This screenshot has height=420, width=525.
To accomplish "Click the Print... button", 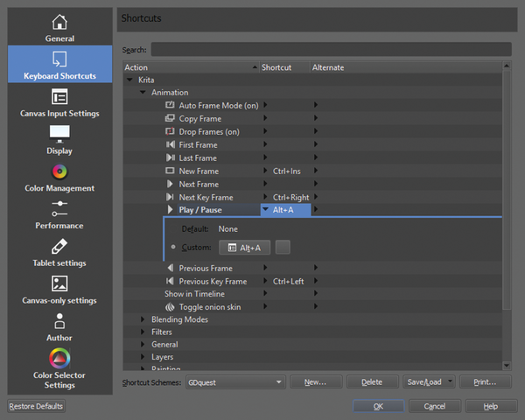I will 485,381.
